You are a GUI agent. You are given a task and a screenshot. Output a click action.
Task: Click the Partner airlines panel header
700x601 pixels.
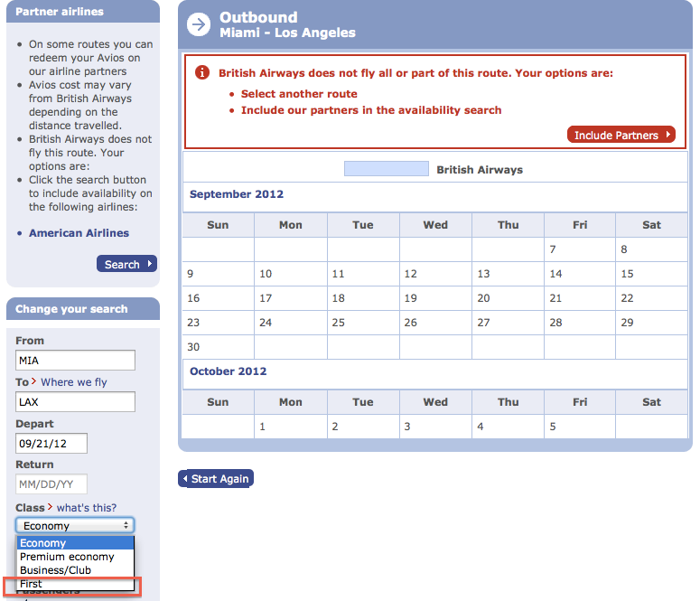click(83, 12)
